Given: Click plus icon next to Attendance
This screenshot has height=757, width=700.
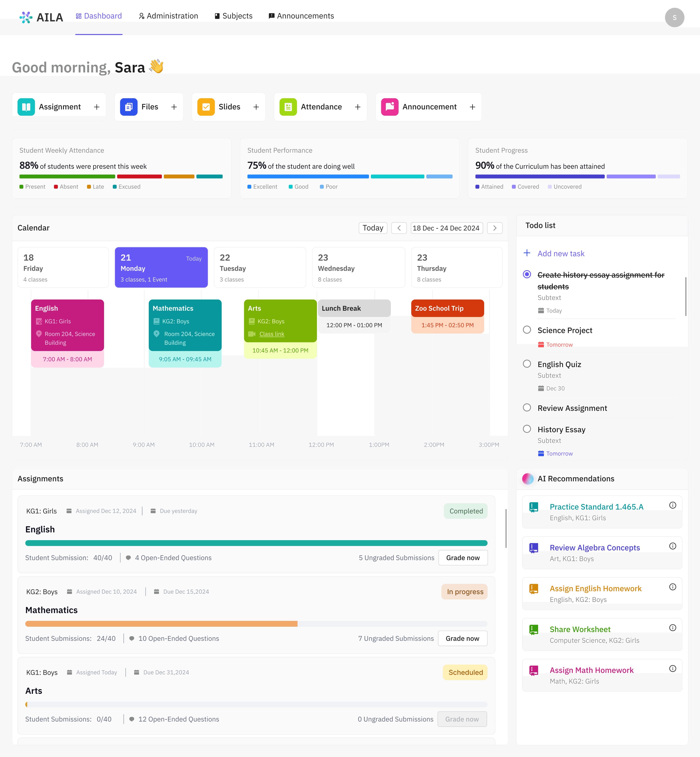Looking at the screenshot, I should coord(358,107).
